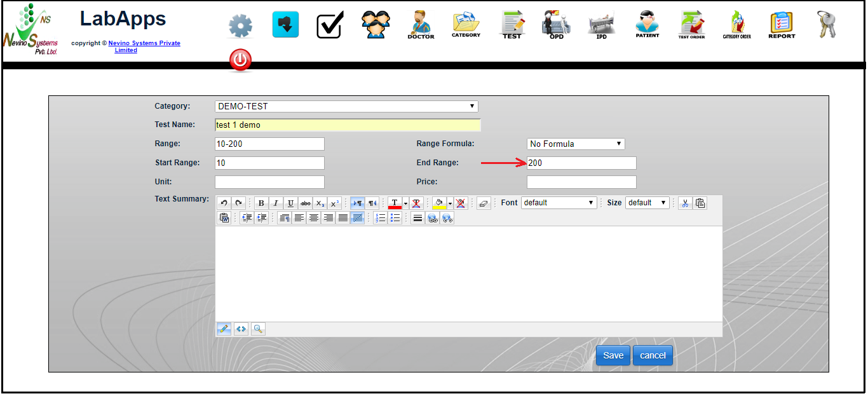Open the IPD section icon
Screen dimensions: 868x396
pos(601,25)
